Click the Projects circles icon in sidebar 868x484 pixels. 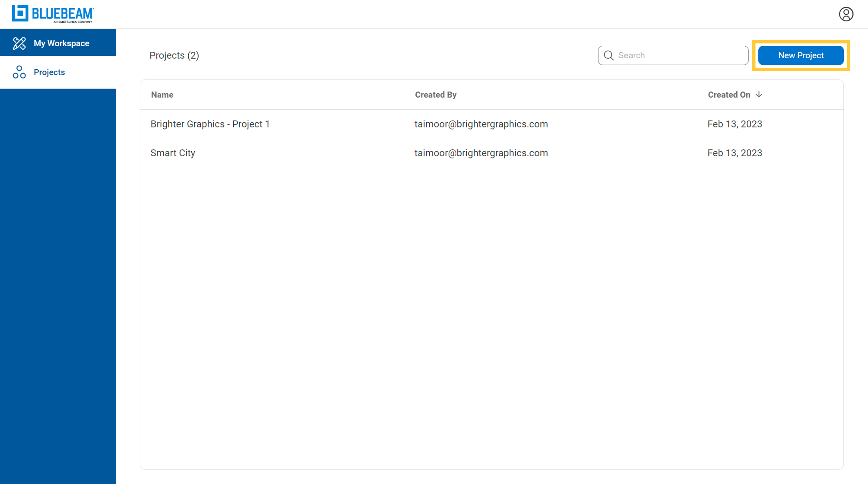(x=19, y=72)
